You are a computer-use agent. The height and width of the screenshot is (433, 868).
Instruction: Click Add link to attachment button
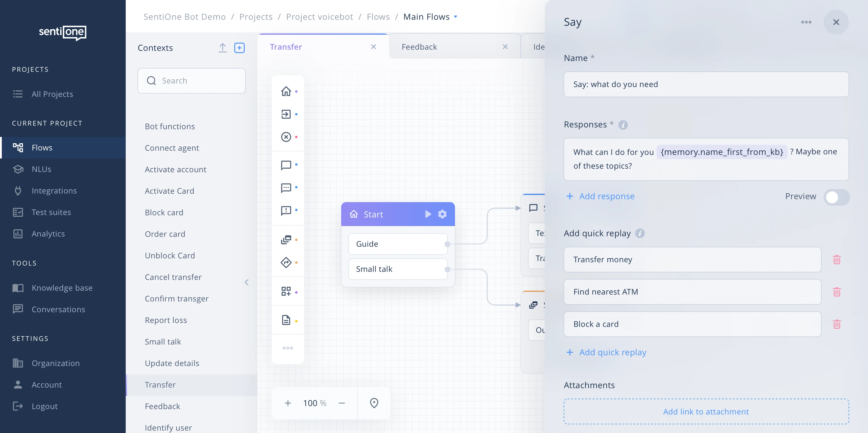pos(705,411)
